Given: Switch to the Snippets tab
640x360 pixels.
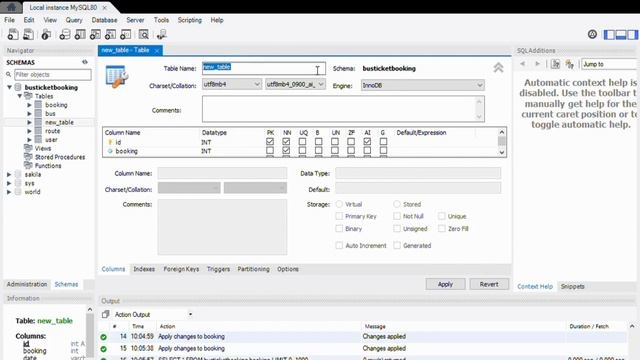Looking at the screenshot, I should 572,286.
